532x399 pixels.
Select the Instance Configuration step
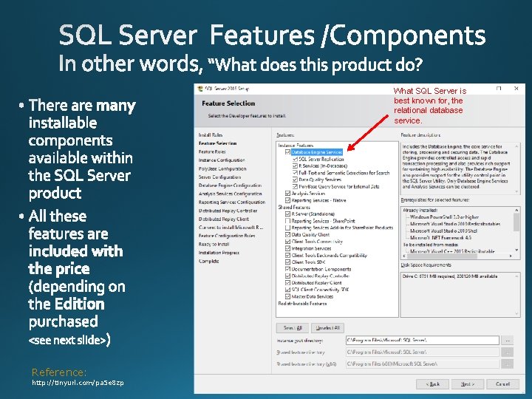(222, 160)
